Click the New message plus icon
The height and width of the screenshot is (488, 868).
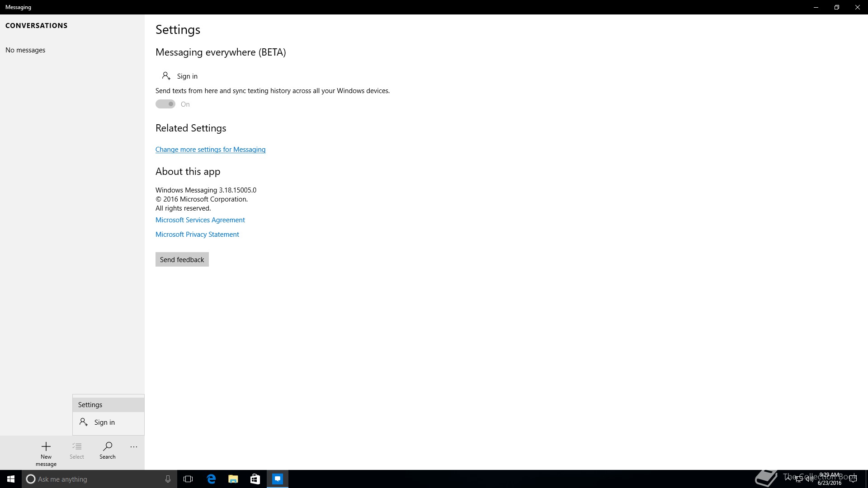pyautogui.click(x=46, y=446)
